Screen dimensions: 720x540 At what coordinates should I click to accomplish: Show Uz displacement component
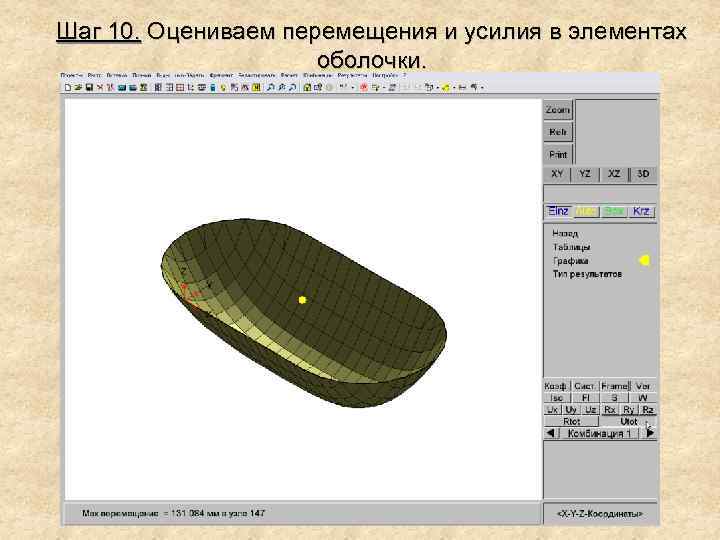point(591,410)
